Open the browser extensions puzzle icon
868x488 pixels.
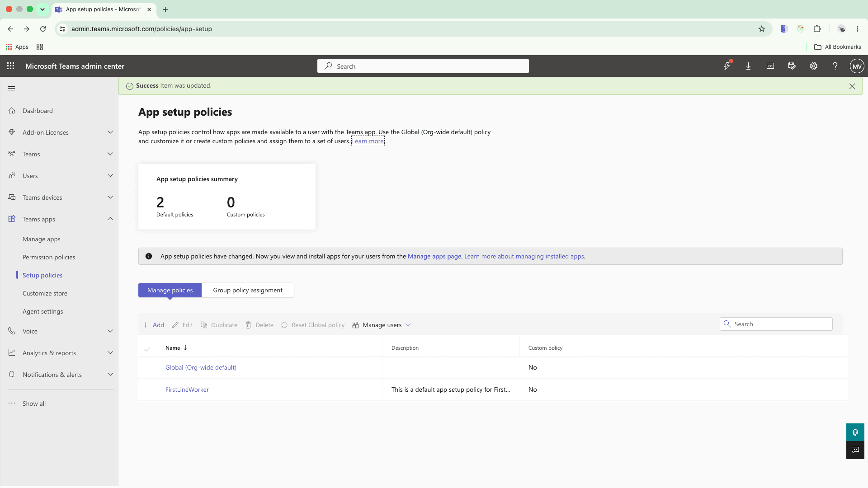[817, 29]
